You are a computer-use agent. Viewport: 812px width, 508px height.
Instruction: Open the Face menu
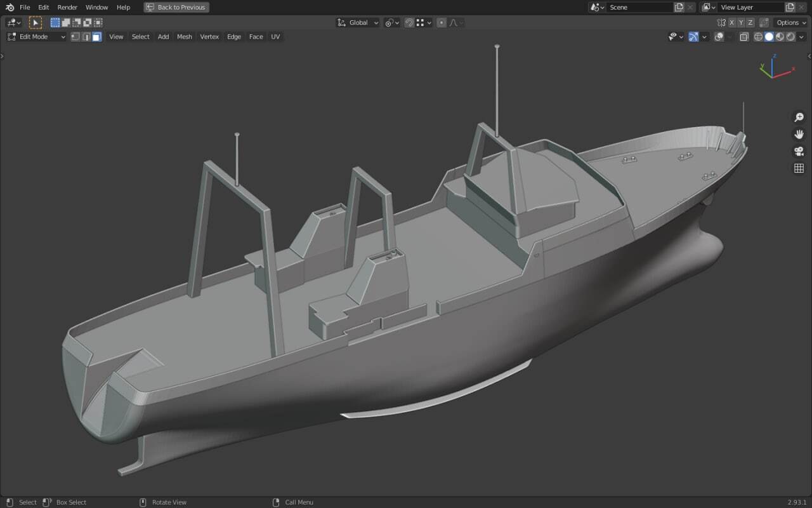(x=256, y=37)
